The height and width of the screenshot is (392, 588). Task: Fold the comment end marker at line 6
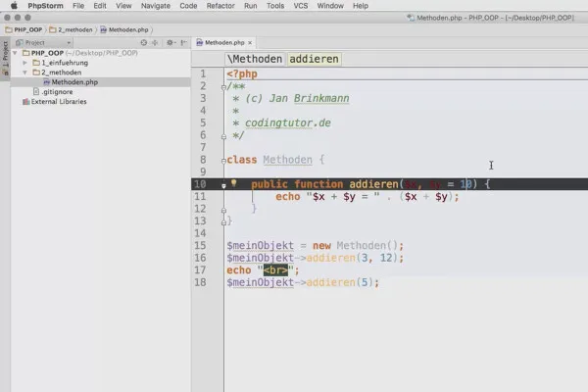(223, 137)
